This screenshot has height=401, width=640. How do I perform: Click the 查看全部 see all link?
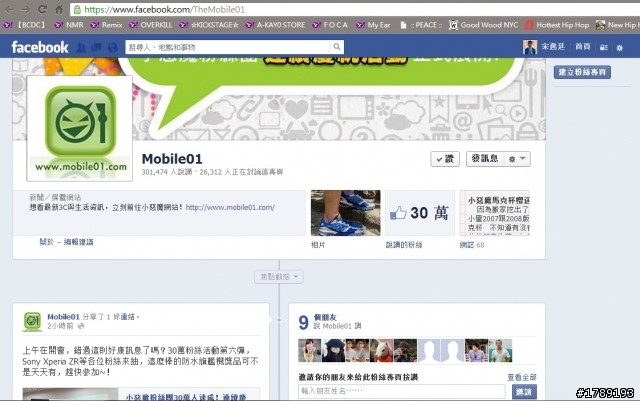(521, 377)
